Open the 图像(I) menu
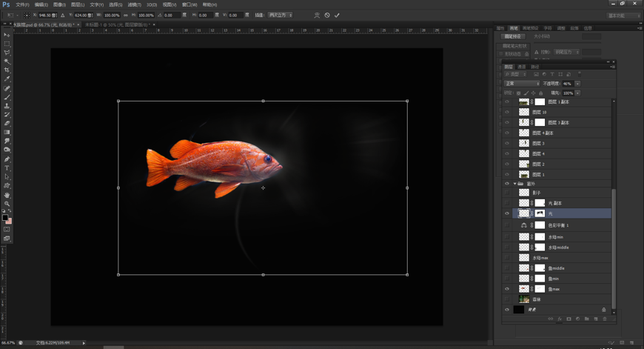The height and width of the screenshot is (349, 644). click(59, 4)
